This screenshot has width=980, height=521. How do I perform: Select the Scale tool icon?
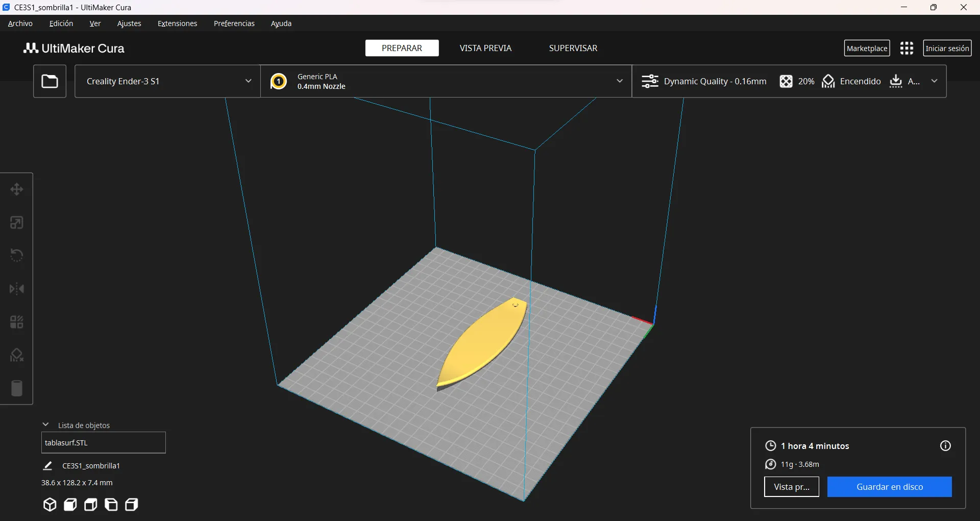coord(16,223)
